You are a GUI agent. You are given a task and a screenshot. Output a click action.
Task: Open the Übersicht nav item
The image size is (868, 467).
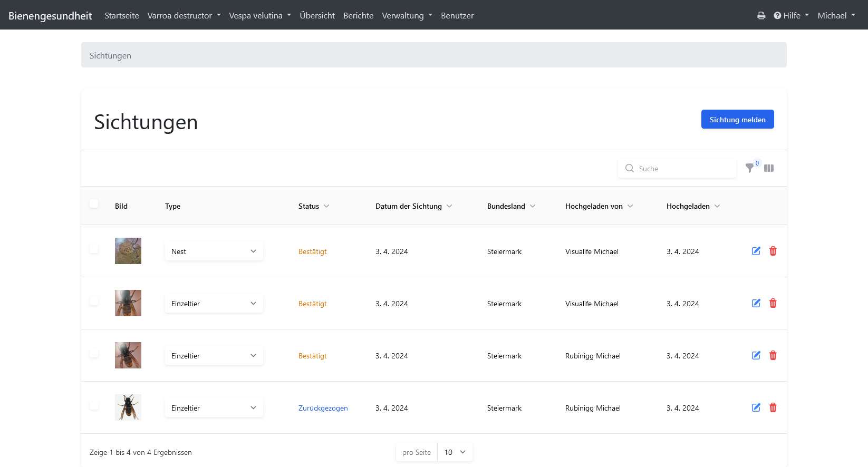coord(317,16)
